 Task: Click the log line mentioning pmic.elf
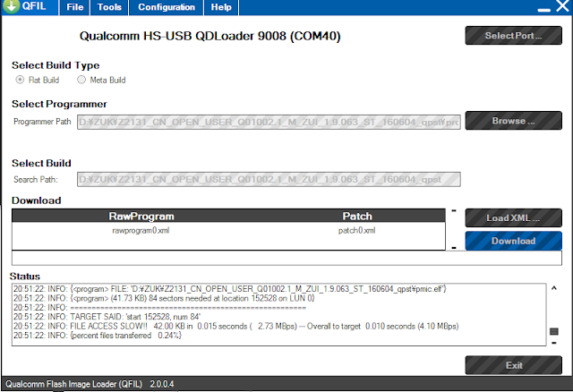point(230,289)
